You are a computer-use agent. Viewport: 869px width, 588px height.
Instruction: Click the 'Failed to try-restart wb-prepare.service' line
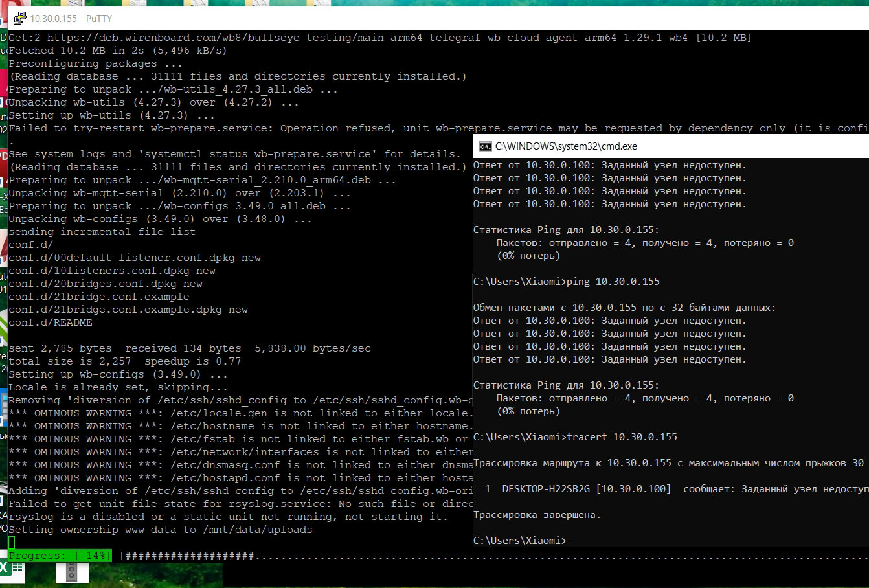[x=194, y=128]
